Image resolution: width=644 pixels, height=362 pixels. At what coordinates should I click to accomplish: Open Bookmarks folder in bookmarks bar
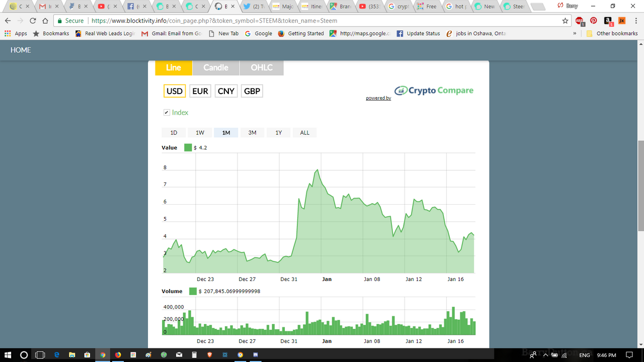(x=50, y=33)
